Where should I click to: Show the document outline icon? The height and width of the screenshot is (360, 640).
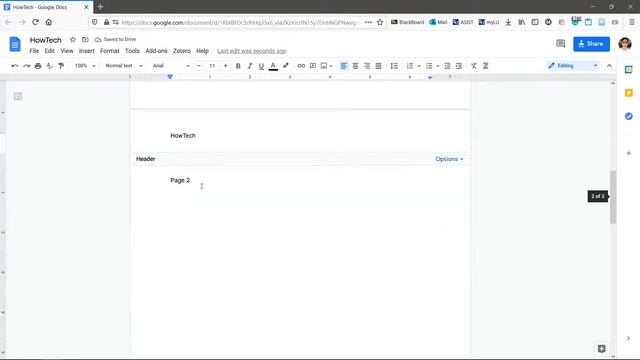pyautogui.click(x=18, y=96)
